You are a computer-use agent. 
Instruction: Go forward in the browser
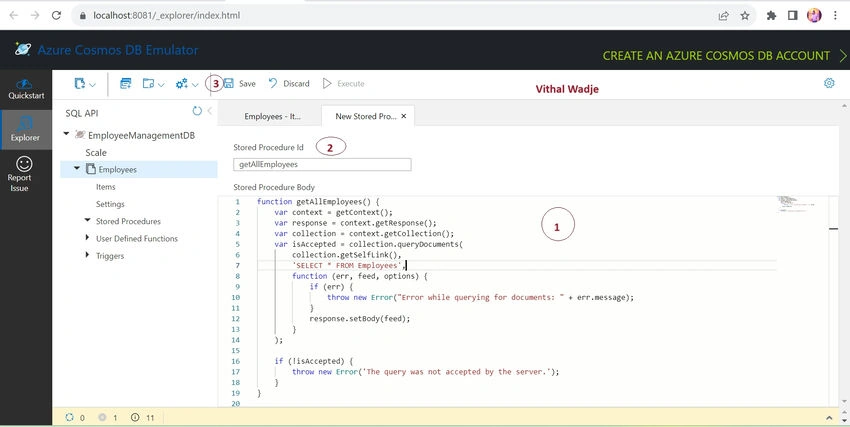pos(35,15)
